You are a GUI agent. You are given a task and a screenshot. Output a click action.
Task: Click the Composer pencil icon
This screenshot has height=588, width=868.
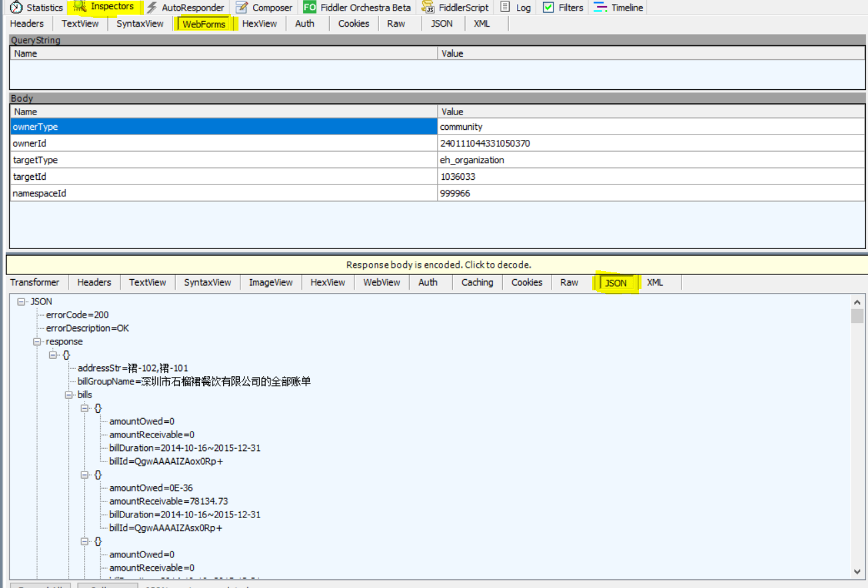(x=242, y=7)
